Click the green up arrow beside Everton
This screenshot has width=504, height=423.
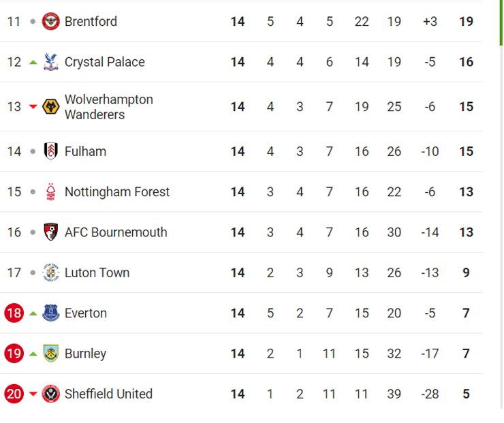click(33, 313)
